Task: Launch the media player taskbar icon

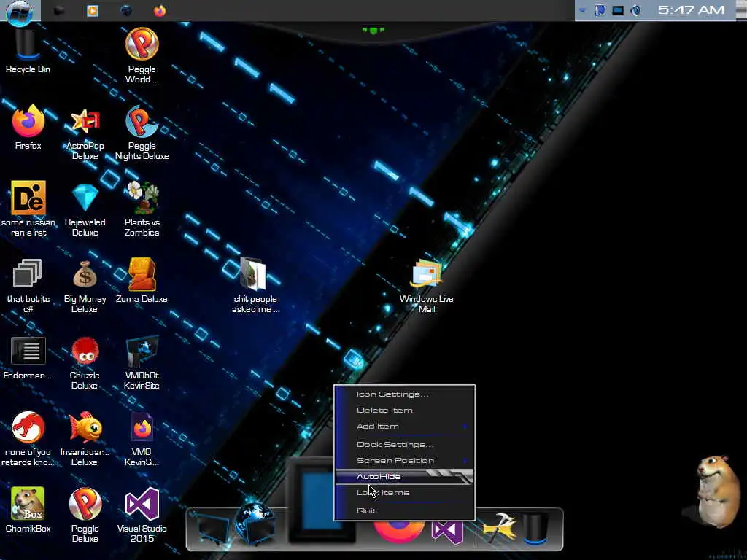Action: point(93,10)
